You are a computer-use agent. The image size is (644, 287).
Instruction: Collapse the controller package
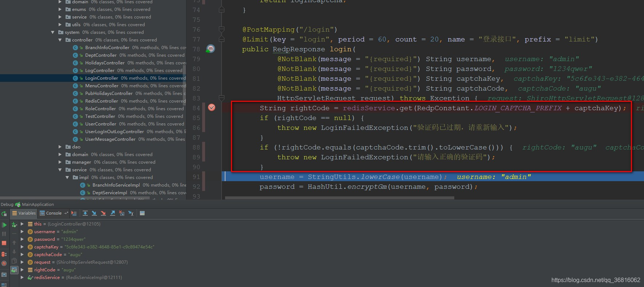point(60,40)
